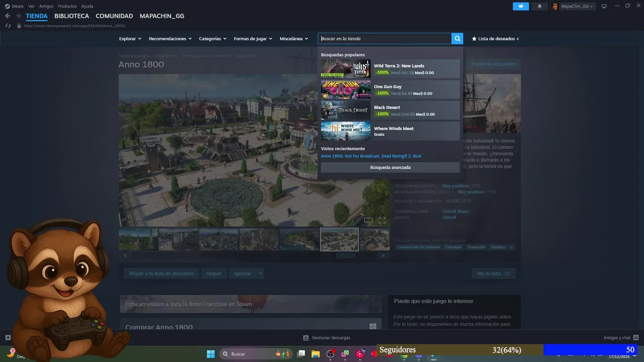
Task: Open the MapaChin_GG account dropdown
Action: (x=577, y=6)
